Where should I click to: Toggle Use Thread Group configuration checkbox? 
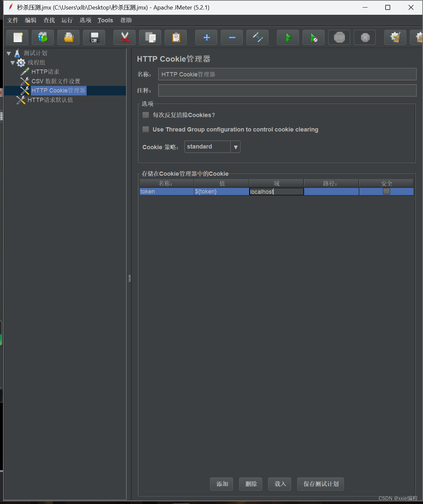click(146, 130)
